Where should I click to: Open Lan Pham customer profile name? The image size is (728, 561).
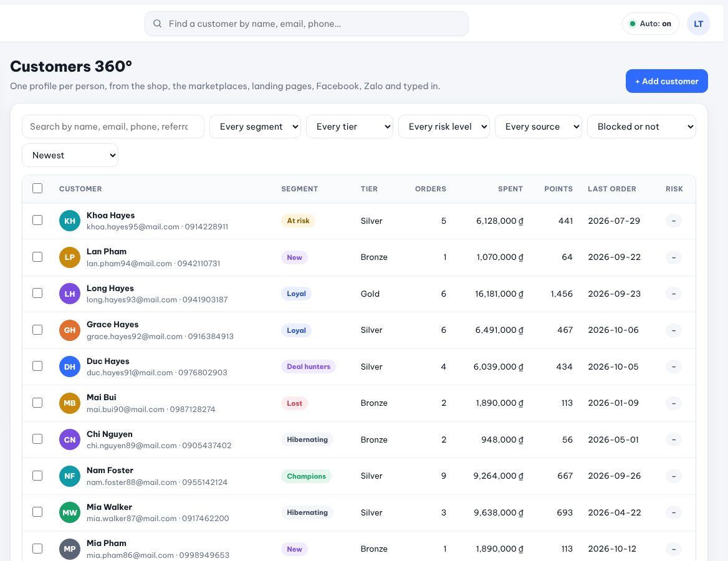[x=107, y=252]
